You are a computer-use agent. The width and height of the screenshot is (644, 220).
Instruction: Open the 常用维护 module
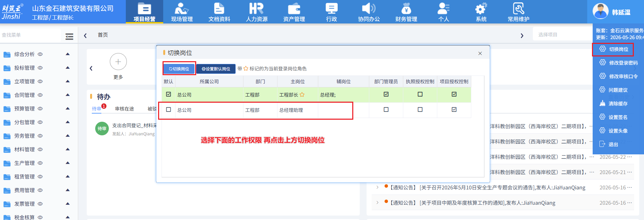519,12
